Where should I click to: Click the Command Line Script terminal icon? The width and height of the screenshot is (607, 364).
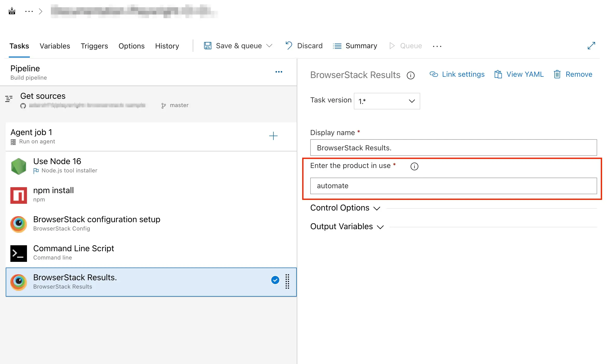click(18, 253)
